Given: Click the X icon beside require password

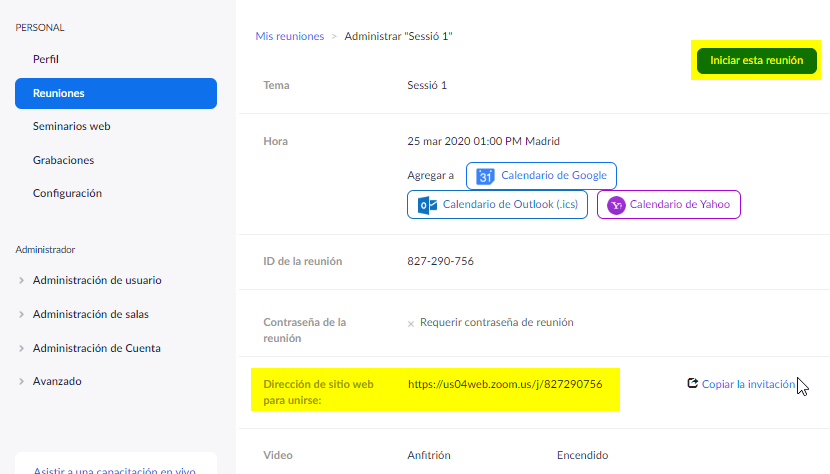Looking at the screenshot, I should click(x=411, y=323).
